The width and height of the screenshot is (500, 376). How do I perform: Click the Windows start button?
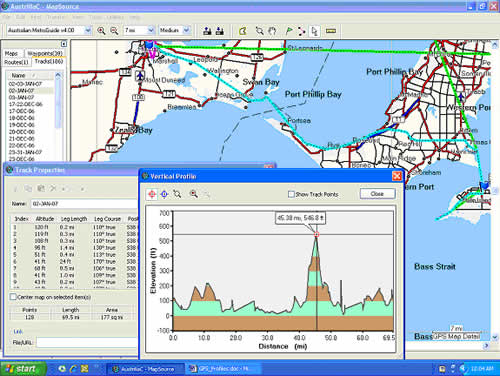point(23,369)
